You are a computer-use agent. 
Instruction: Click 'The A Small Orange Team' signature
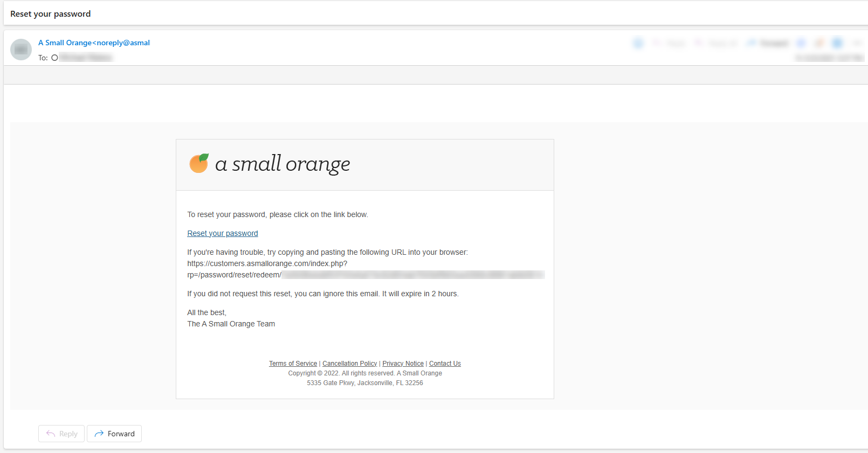(231, 324)
